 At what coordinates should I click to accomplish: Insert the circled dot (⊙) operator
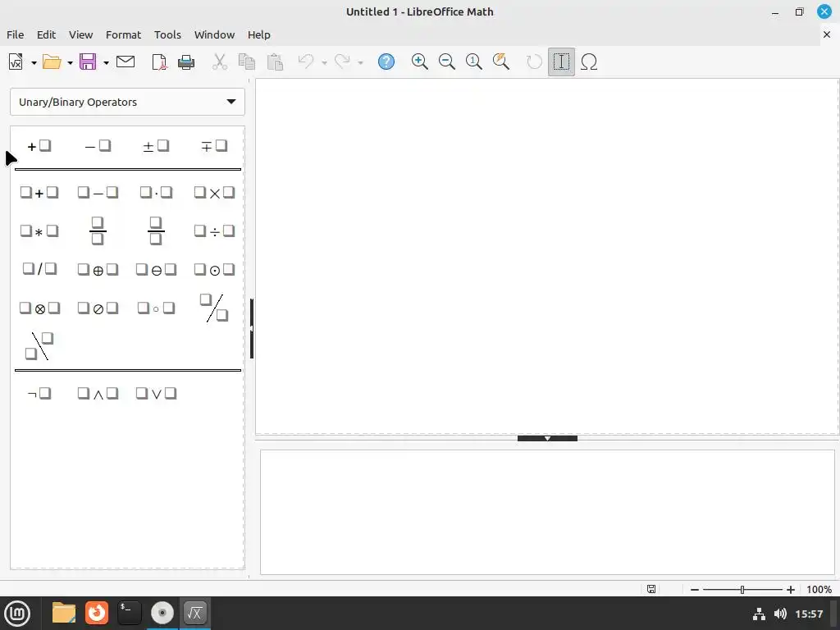(x=214, y=269)
